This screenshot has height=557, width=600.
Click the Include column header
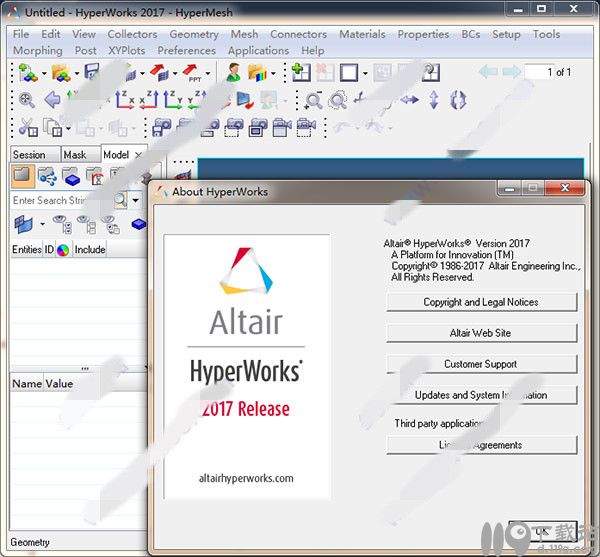click(x=90, y=249)
